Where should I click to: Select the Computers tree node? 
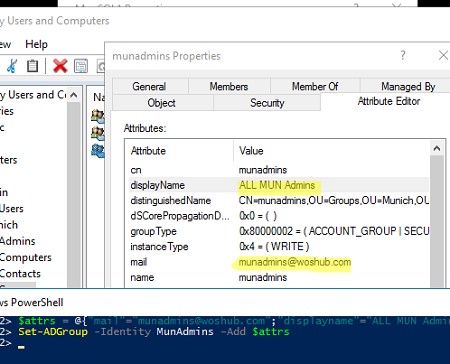(25, 257)
